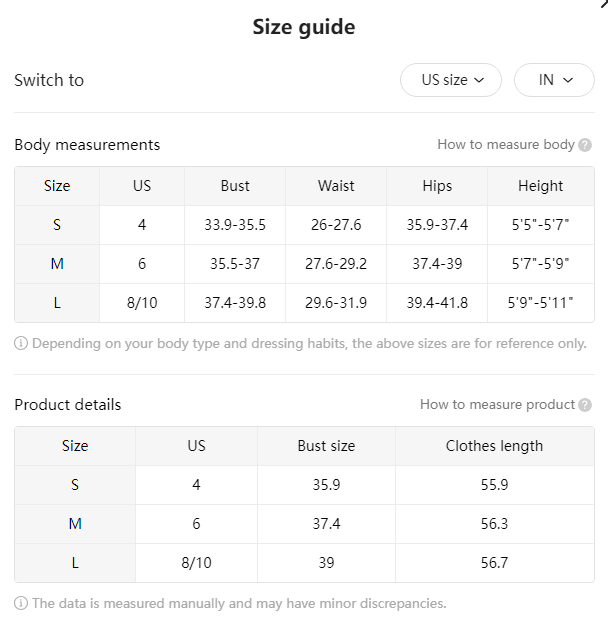Click the chevron arrow inside the IN selector

pyautogui.click(x=568, y=80)
